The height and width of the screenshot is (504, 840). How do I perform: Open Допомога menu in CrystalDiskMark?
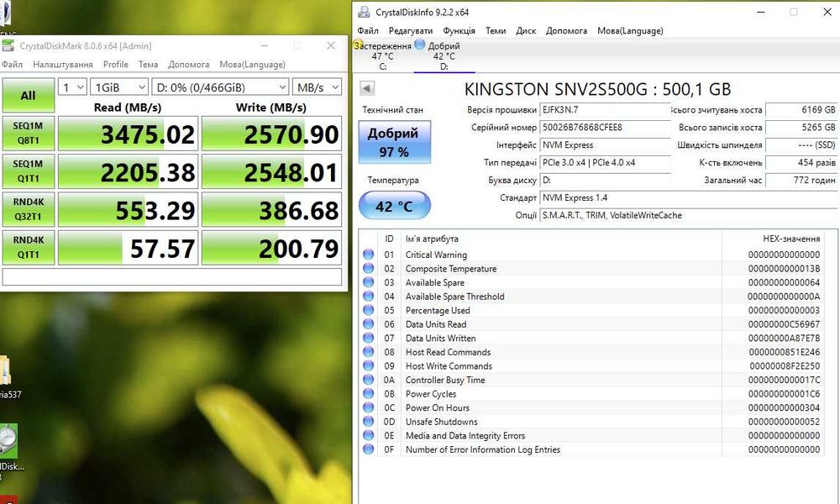[x=188, y=65]
